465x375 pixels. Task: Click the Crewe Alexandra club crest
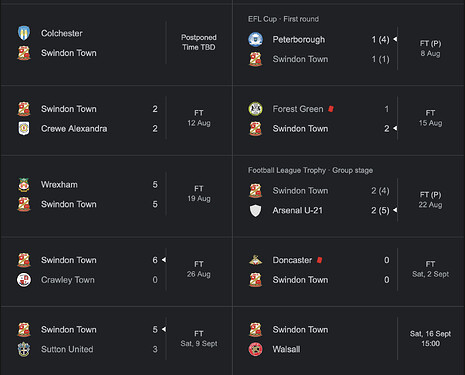pyautogui.click(x=24, y=128)
